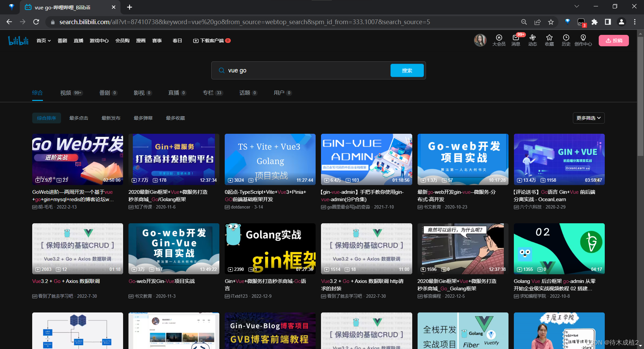Viewport: 644px width, 349px height.
Task: Switch to the 用户 results tab
Action: click(283, 93)
